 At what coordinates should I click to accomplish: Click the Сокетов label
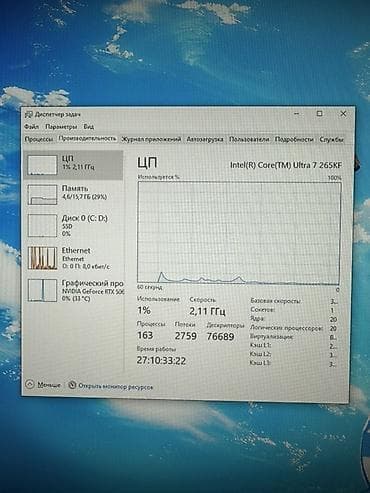click(x=263, y=310)
